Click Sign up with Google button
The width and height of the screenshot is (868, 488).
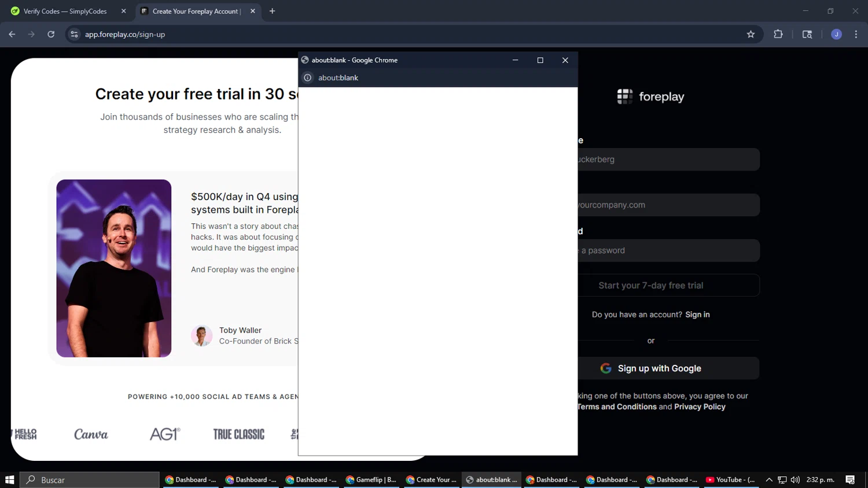[x=668, y=368]
